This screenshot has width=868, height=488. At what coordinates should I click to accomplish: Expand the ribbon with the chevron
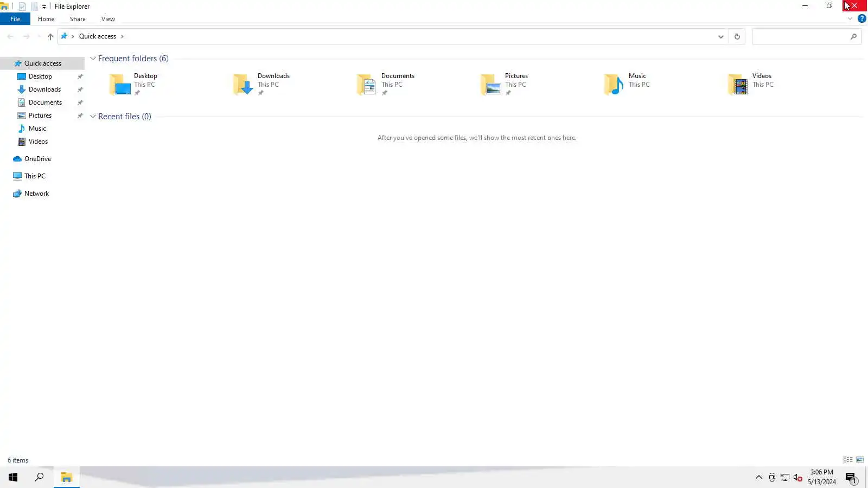tap(850, 19)
